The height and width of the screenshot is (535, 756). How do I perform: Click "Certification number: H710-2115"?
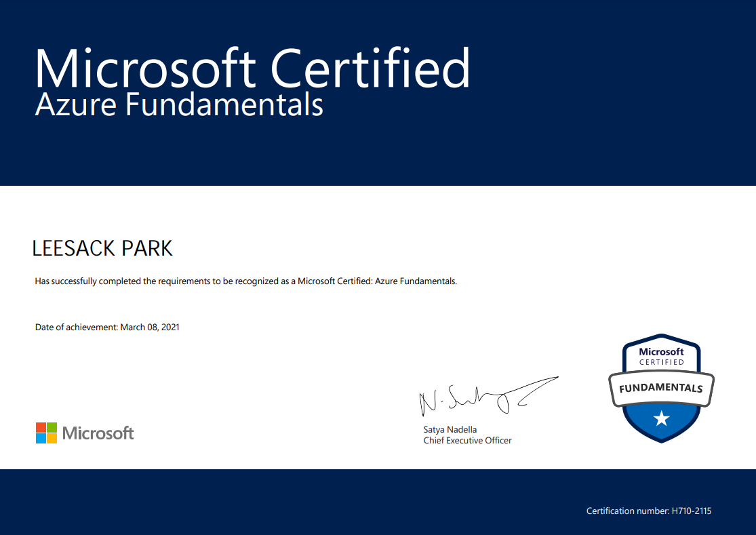[x=648, y=511]
